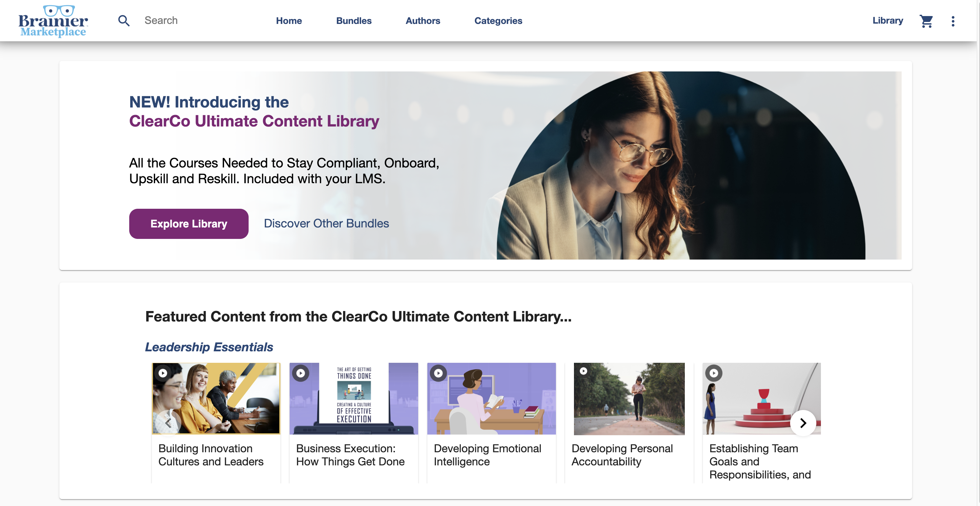This screenshot has width=980, height=506.
Task: Open the Bundles menu item
Action: (x=354, y=21)
